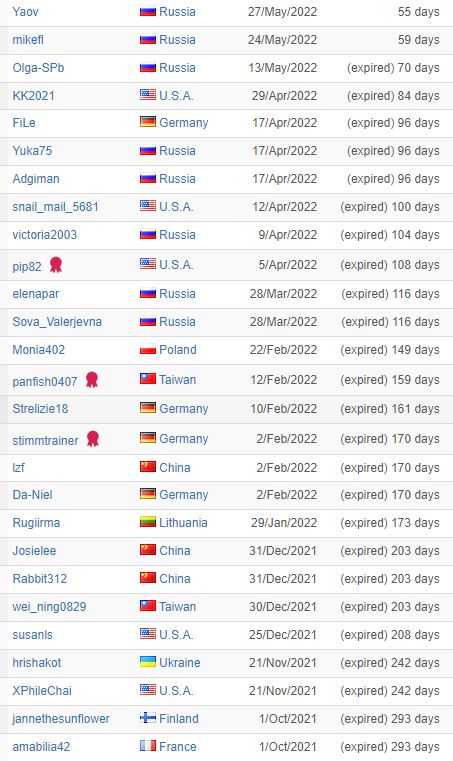
Task: Click the Finnish flag next to jannethesunflower
Action: (x=148, y=718)
